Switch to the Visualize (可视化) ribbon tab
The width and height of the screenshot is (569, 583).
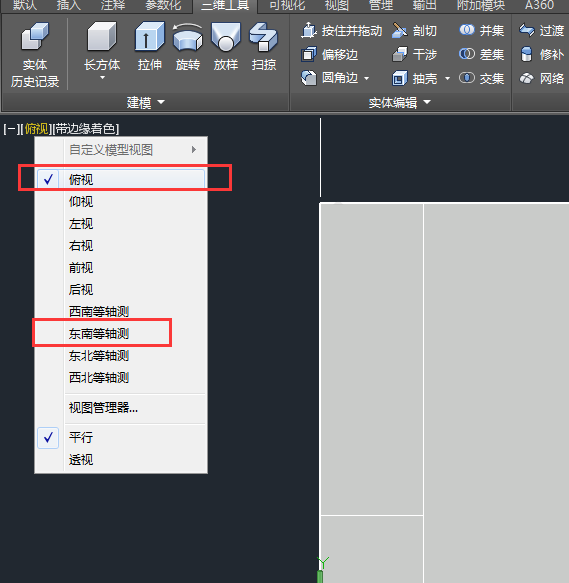[287, 5]
